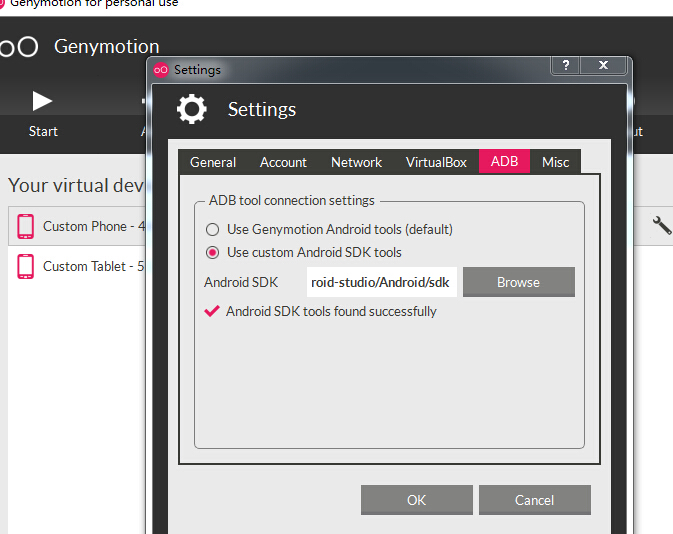Select Use Genymotion Android tools option

[x=212, y=229]
